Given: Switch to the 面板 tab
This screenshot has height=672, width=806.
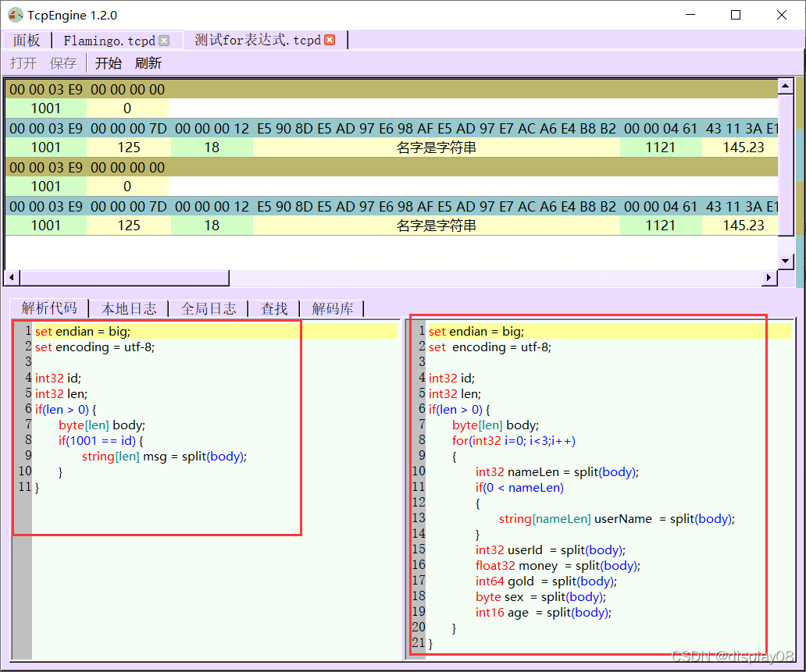Looking at the screenshot, I should (x=27, y=40).
